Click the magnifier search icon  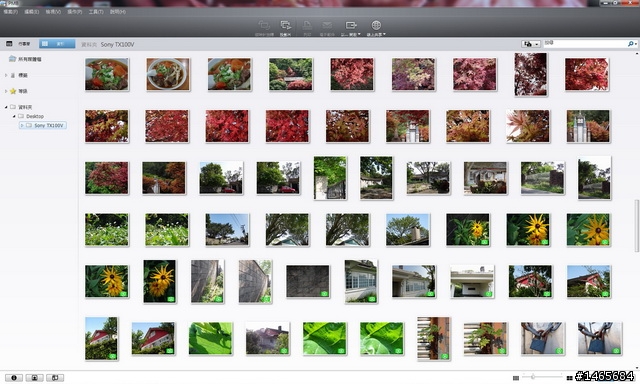[x=630, y=44]
